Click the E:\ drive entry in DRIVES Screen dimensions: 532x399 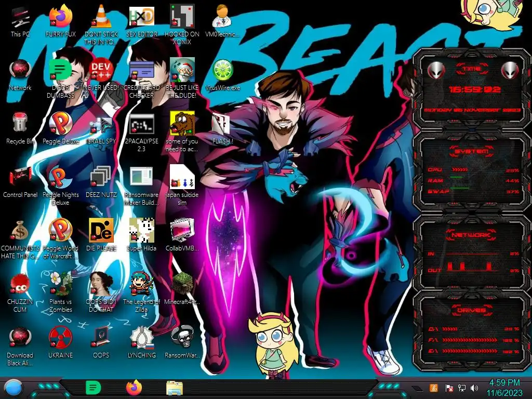point(474,351)
